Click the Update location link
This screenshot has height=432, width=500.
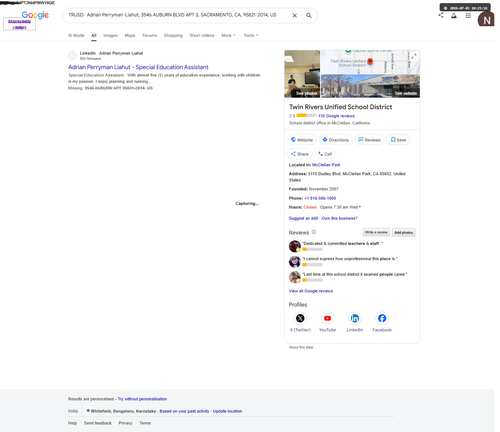pyautogui.click(x=227, y=411)
